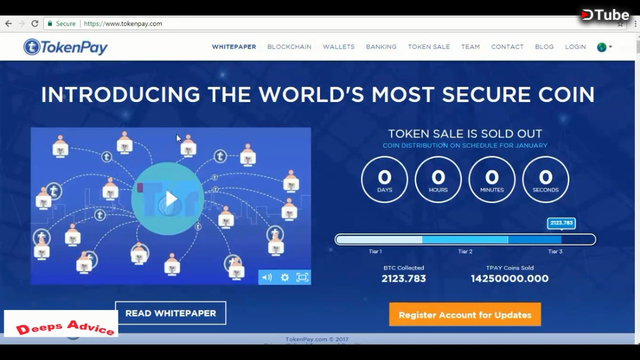This screenshot has width=640, height=360.
Task: Open the Wallets nav item
Action: (x=338, y=47)
